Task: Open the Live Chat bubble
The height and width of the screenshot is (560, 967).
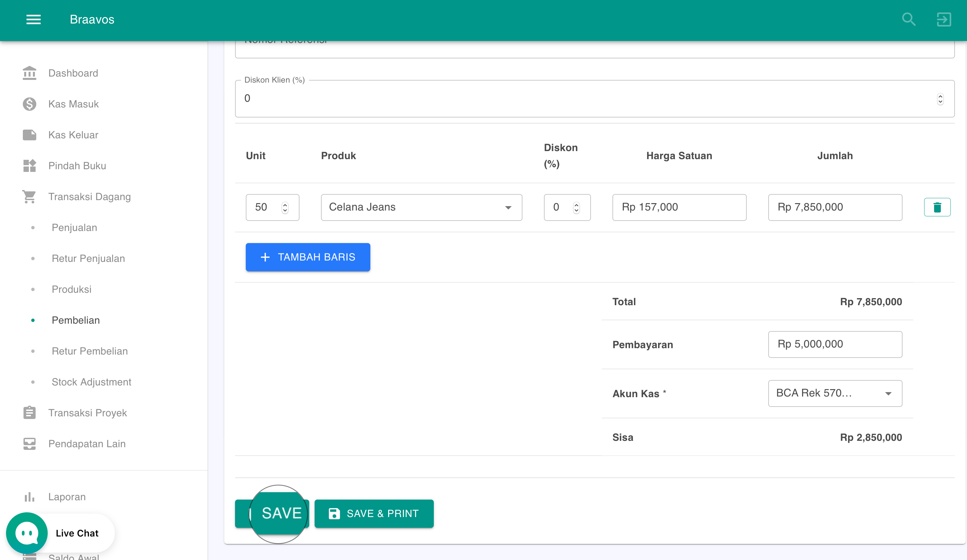Action: [x=27, y=533]
